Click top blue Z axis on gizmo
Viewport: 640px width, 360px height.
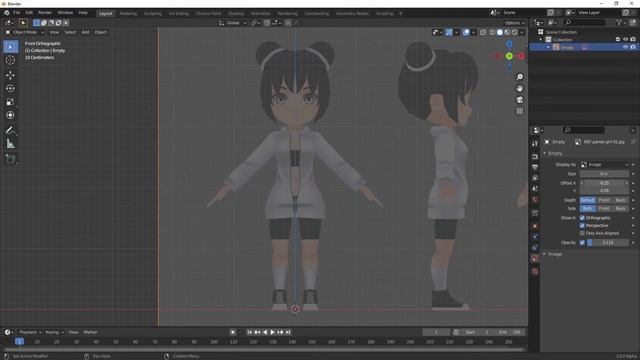[509, 44]
